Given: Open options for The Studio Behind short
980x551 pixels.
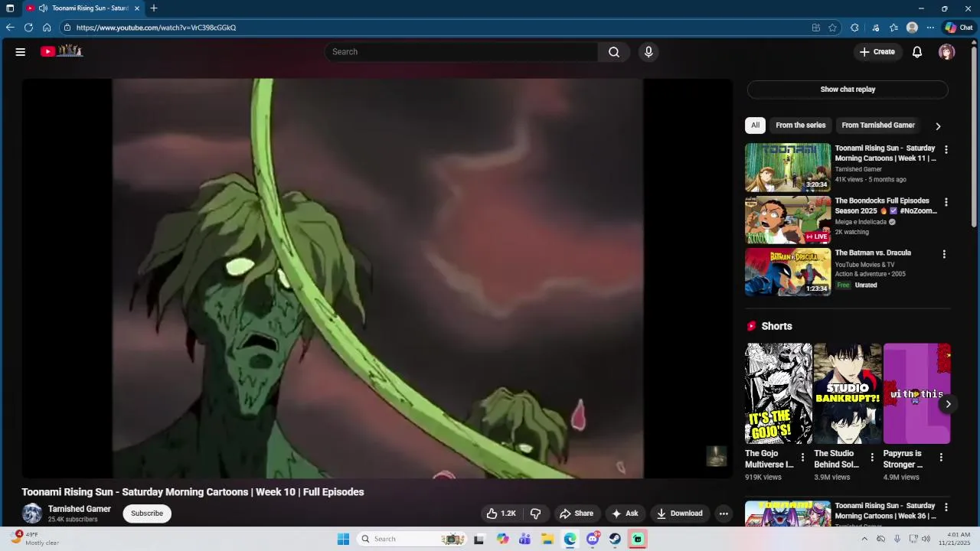Looking at the screenshot, I should tap(871, 458).
